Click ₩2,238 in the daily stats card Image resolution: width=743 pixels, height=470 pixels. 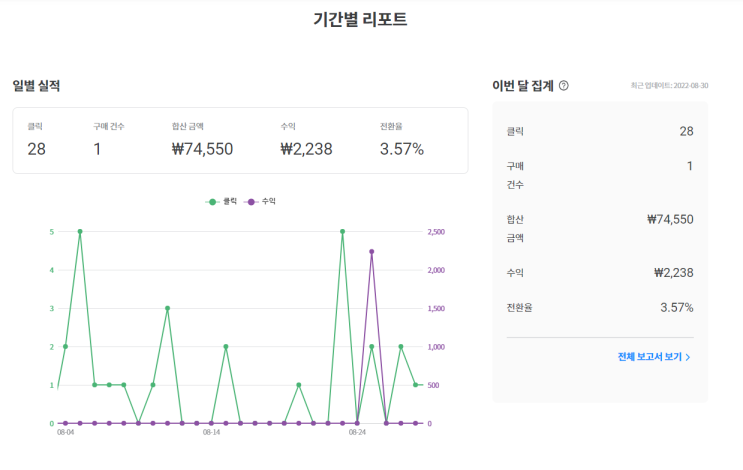pos(306,149)
